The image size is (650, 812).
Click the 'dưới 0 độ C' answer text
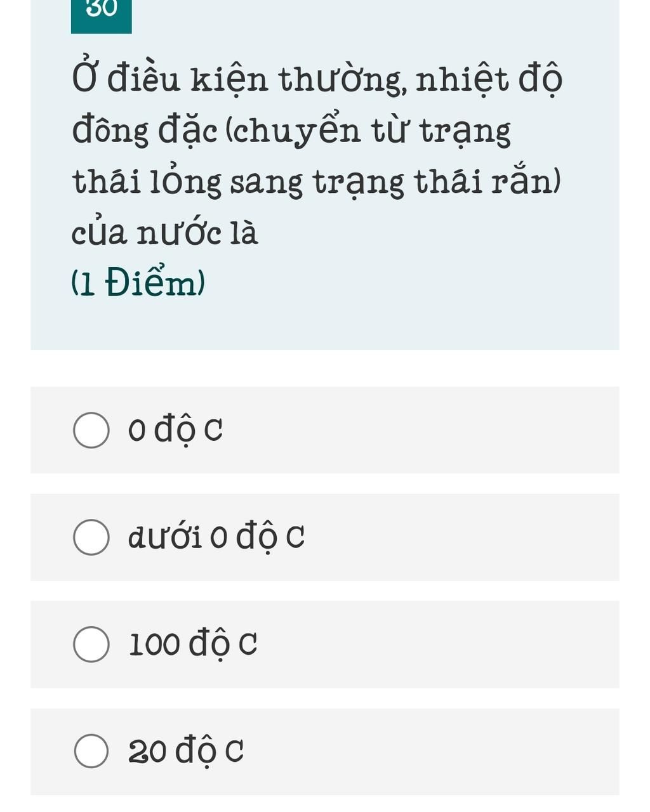click(216, 538)
